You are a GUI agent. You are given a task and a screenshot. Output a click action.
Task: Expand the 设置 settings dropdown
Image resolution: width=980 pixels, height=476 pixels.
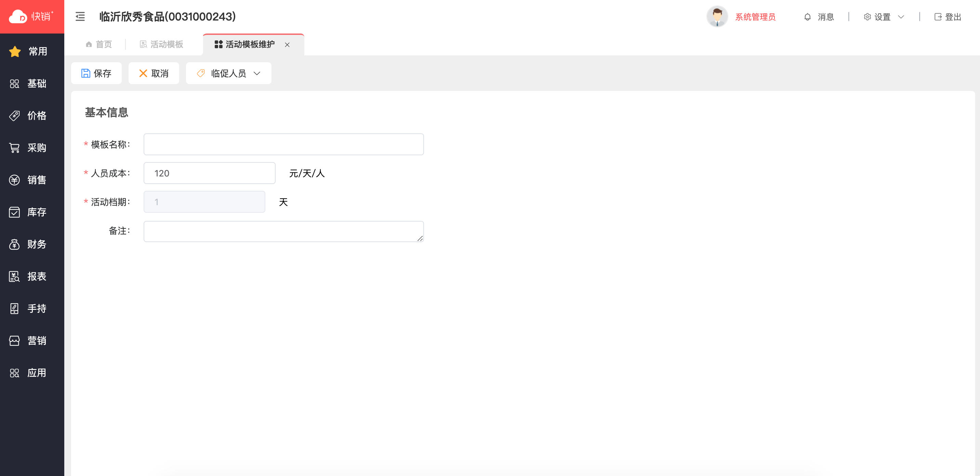click(x=883, y=17)
